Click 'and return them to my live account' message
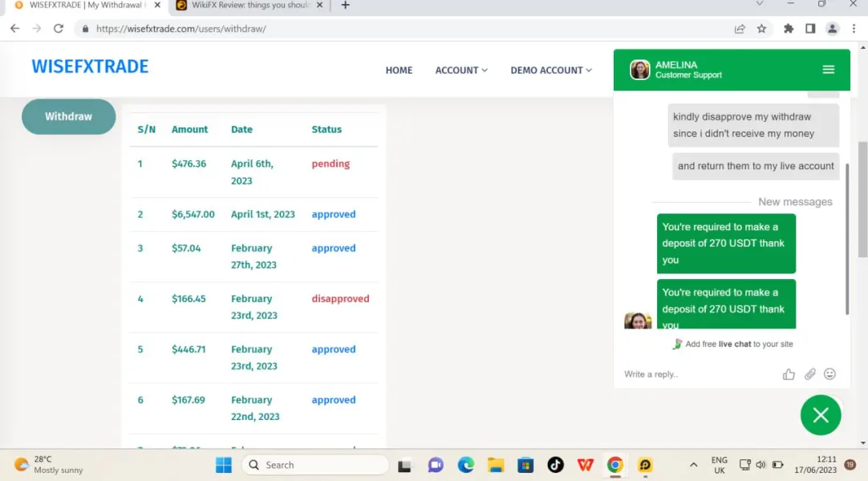868x481 pixels. click(756, 166)
